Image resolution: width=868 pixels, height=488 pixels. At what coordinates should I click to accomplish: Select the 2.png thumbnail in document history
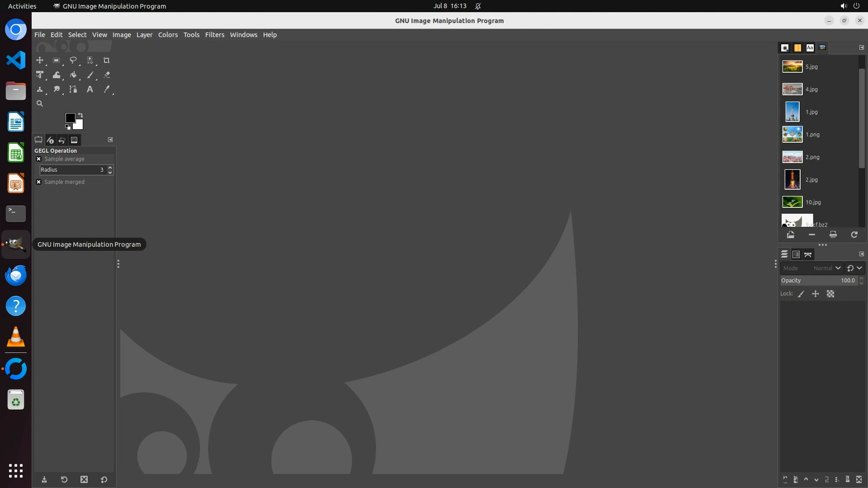(793, 157)
